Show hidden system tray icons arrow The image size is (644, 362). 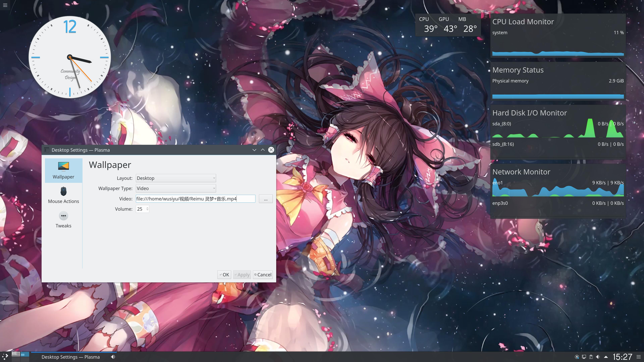pos(606,357)
